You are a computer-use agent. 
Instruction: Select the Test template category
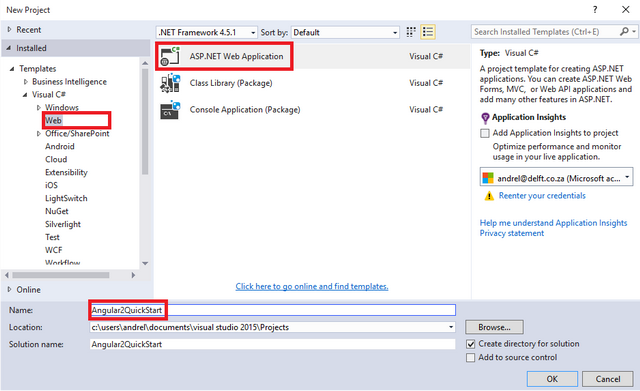[52, 237]
